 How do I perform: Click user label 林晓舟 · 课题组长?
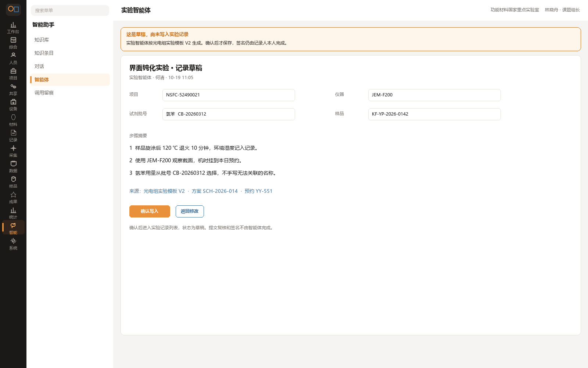point(562,10)
